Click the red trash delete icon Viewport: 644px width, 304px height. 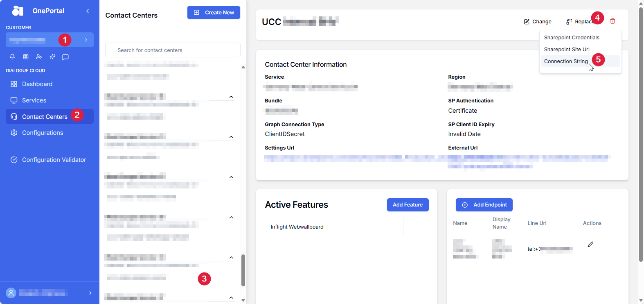coord(612,21)
